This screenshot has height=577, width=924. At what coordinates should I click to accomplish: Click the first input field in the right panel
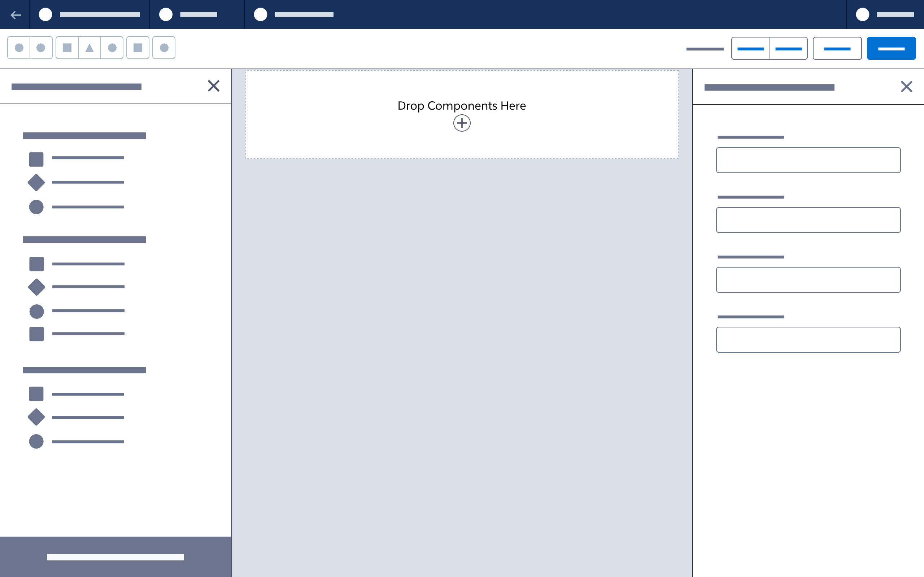click(808, 160)
